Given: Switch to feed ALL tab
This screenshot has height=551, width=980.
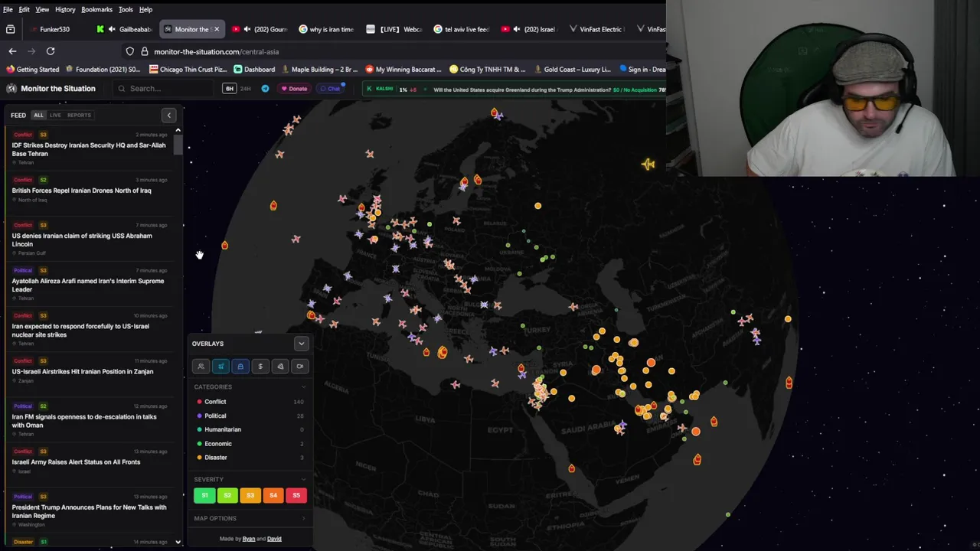Looking at the screenshot, I should (x=38, y=116).
